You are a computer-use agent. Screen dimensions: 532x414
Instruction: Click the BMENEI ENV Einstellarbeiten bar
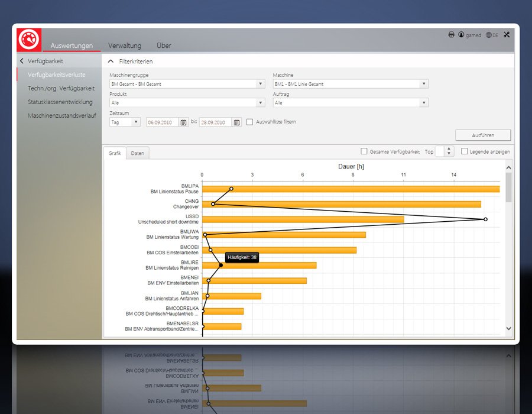pos(254,281)
